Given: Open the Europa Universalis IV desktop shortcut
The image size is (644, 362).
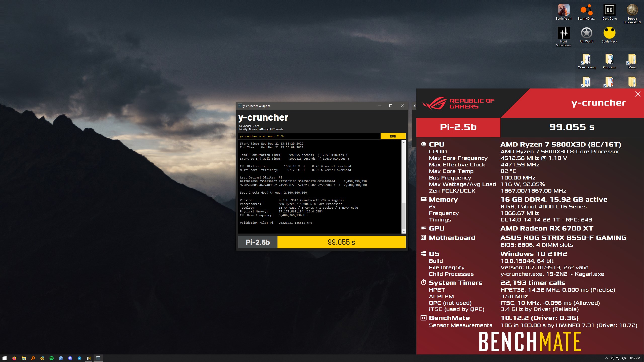Looking at the screenshot, I should (x=632, y=14).
